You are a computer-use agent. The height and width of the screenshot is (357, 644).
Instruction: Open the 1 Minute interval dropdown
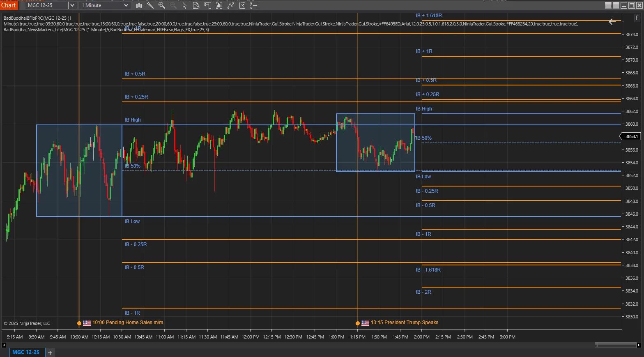pos(106,5)
